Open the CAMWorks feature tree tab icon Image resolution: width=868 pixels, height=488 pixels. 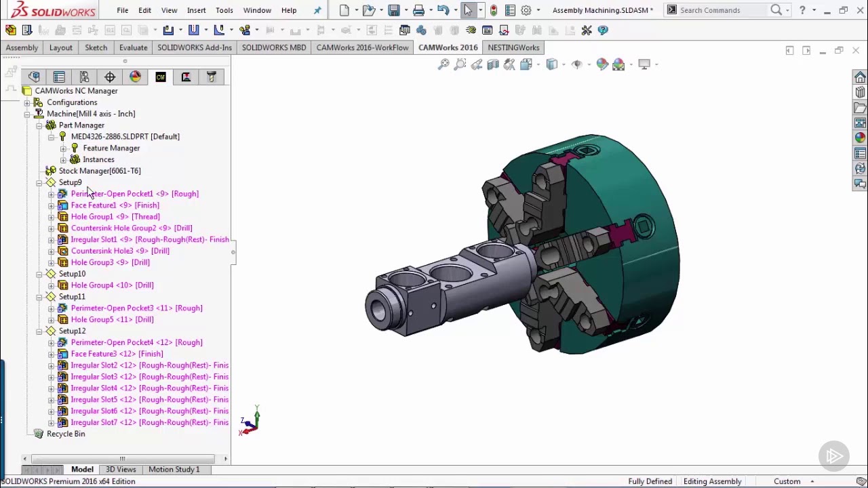(x=161, y=77)
